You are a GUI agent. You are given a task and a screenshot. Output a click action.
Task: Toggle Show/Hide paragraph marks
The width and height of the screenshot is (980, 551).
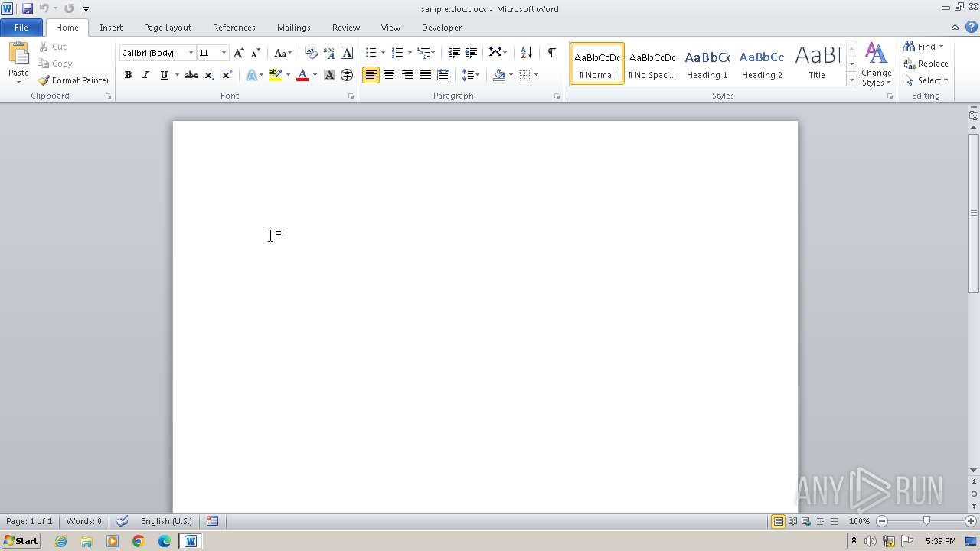pos(551,53)
